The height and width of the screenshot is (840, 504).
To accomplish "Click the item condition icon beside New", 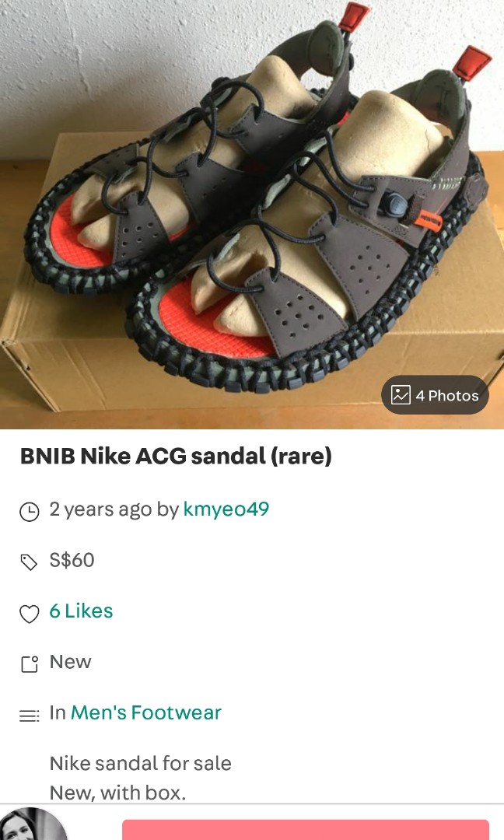I will [29, 663].
